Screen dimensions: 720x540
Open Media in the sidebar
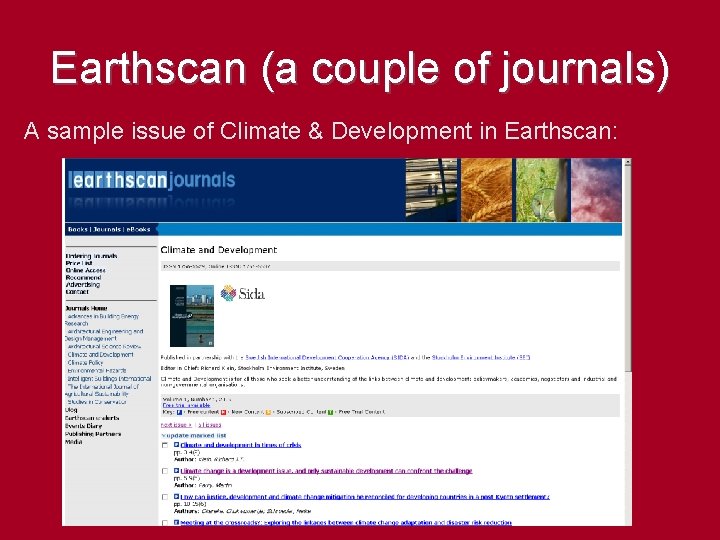tap(73, 442)
